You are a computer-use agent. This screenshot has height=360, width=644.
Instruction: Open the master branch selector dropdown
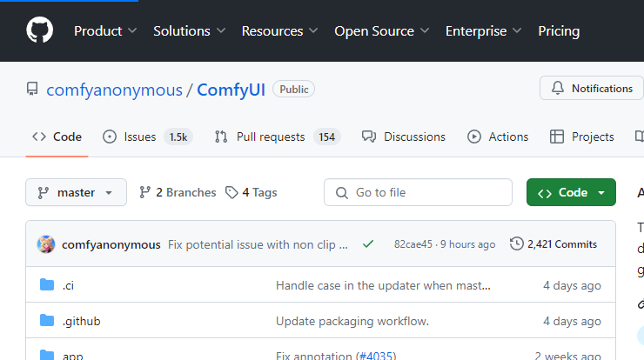[76, 192]
